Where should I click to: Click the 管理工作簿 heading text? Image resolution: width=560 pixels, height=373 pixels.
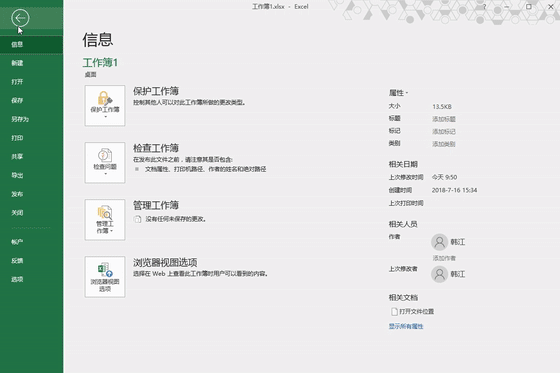click(156, 205)
